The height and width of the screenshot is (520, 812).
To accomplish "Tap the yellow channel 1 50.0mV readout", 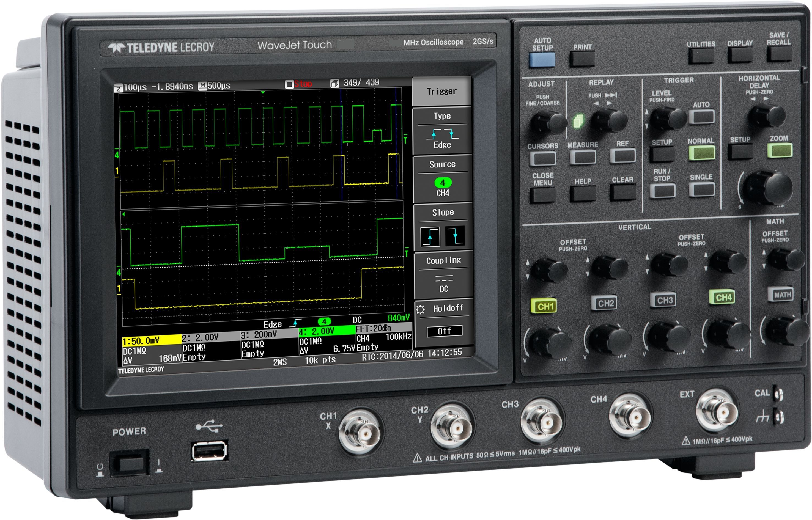I will point(151,340).
